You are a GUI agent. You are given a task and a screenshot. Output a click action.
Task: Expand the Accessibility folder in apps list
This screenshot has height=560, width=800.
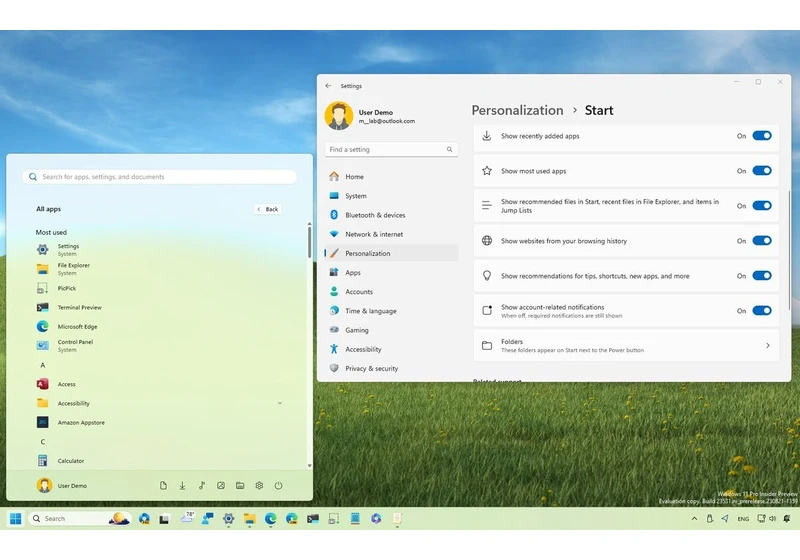[x=280, y=403]
